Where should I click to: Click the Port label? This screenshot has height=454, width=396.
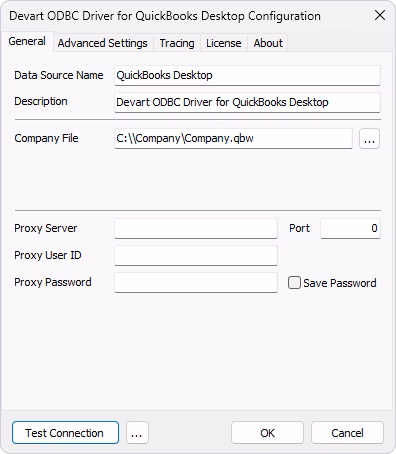(299, 228)
